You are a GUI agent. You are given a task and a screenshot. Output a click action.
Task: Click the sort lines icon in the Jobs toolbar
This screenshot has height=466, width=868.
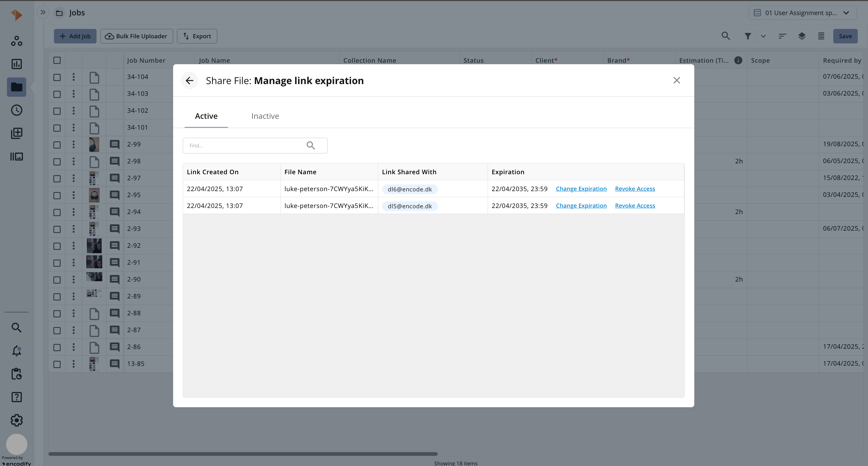782,36
